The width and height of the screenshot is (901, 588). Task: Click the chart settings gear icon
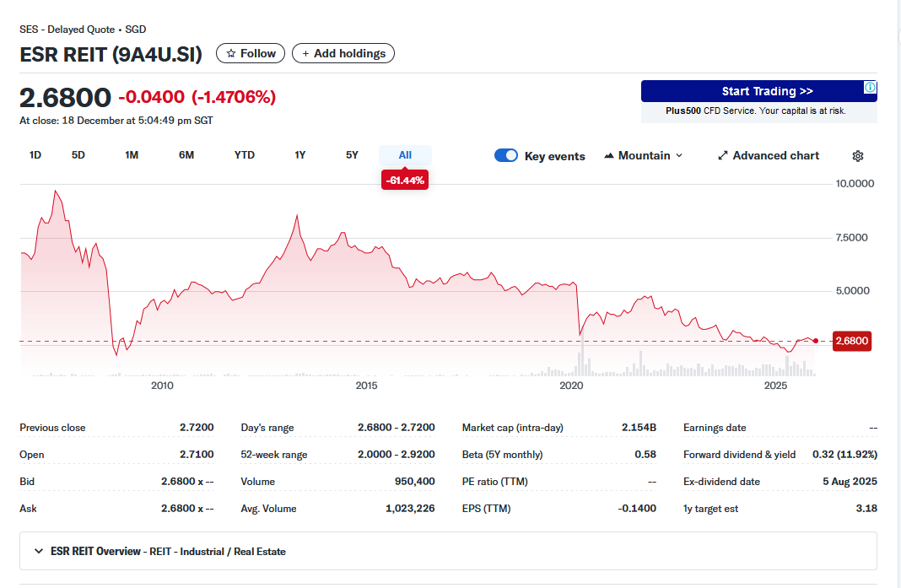point(858,156)
